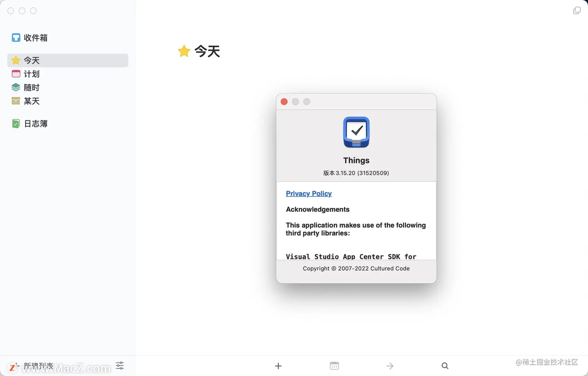Click the yellow star icon beside 今天 in sidebar
Viewport: 588px width, 376px height.
click(x=16, y=60)
